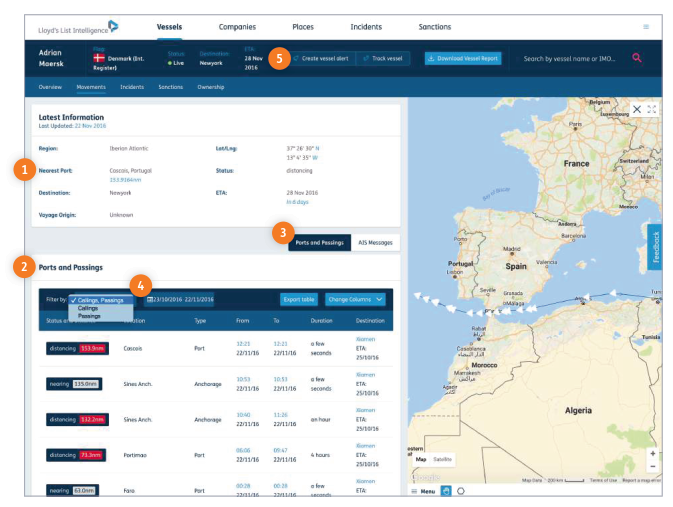Click the 'Cascais' location cell
This screenshot has width=673, height=507.
(133, 349)
